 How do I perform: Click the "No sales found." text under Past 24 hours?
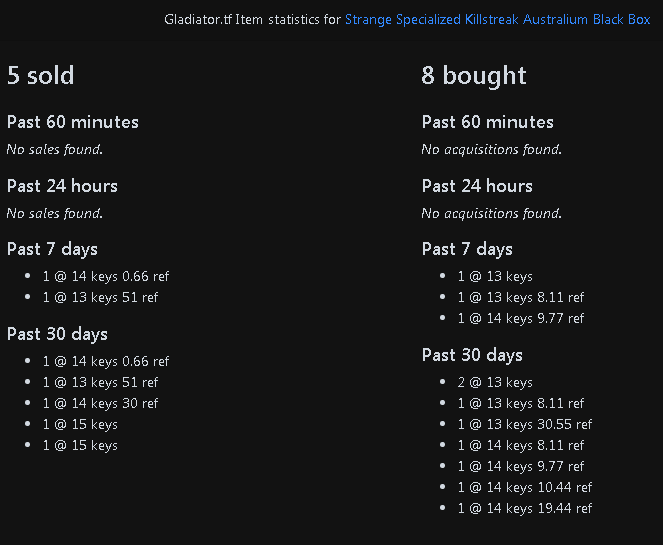[x=55, y=213]
